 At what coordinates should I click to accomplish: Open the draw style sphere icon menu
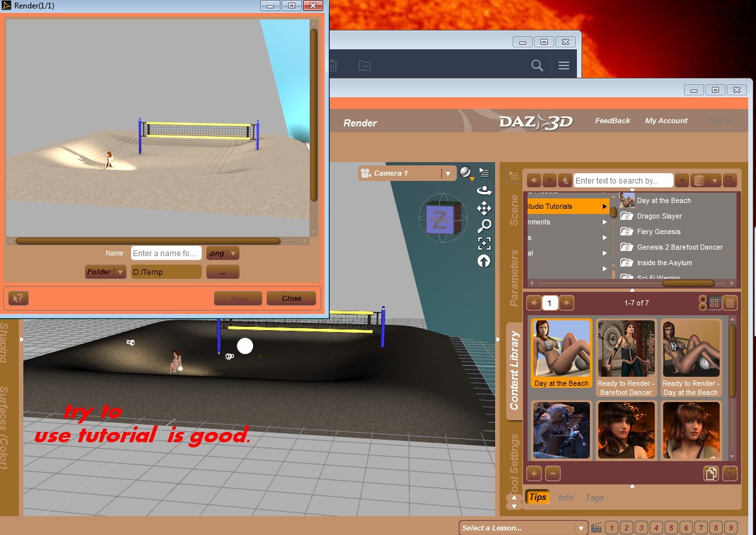pyautogui.click(x=465, y=172)
